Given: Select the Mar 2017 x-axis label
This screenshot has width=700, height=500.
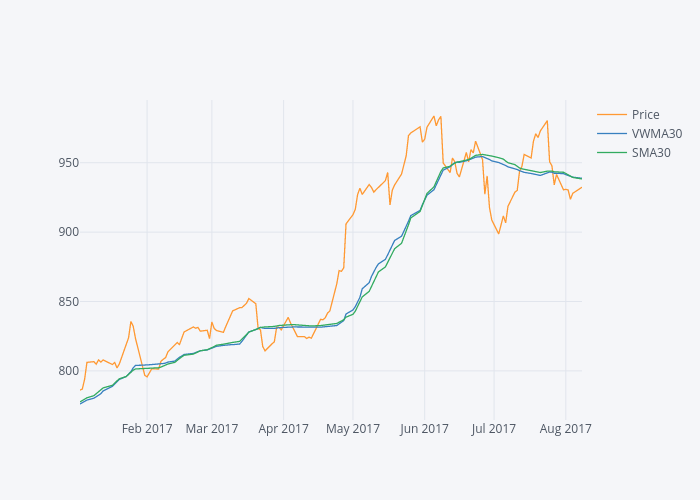Looking at the screenshot, I should pyautogui.click(x=212, y=429).
